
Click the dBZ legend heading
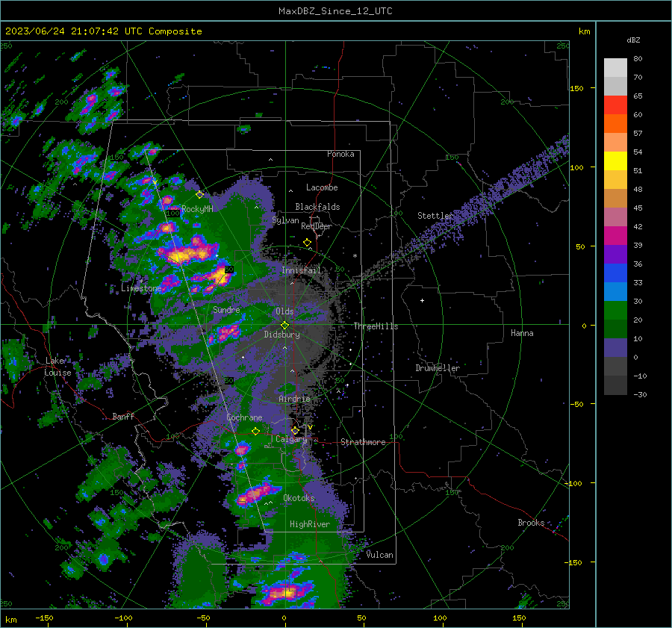[633, 40]
